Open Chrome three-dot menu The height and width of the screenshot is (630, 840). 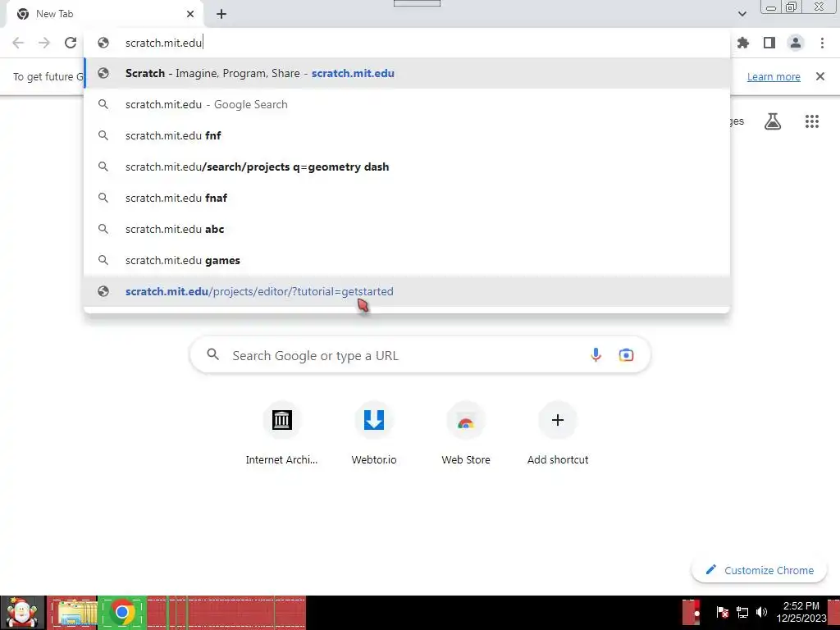click(x=822, y=43)
